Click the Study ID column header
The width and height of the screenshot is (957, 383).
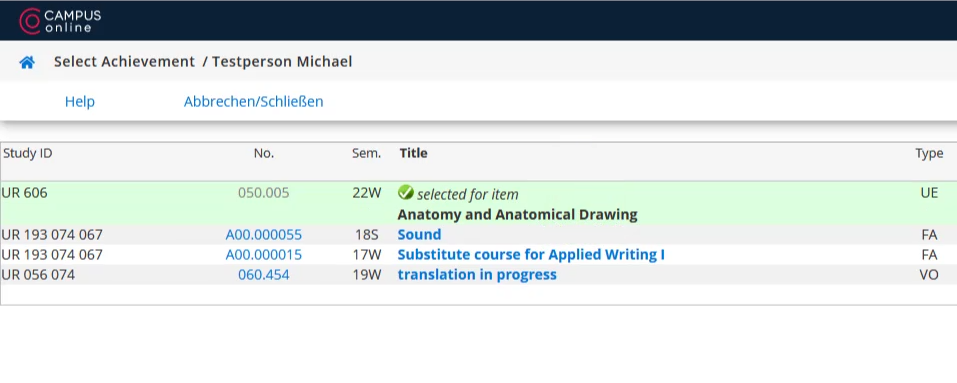coord(27,153)
